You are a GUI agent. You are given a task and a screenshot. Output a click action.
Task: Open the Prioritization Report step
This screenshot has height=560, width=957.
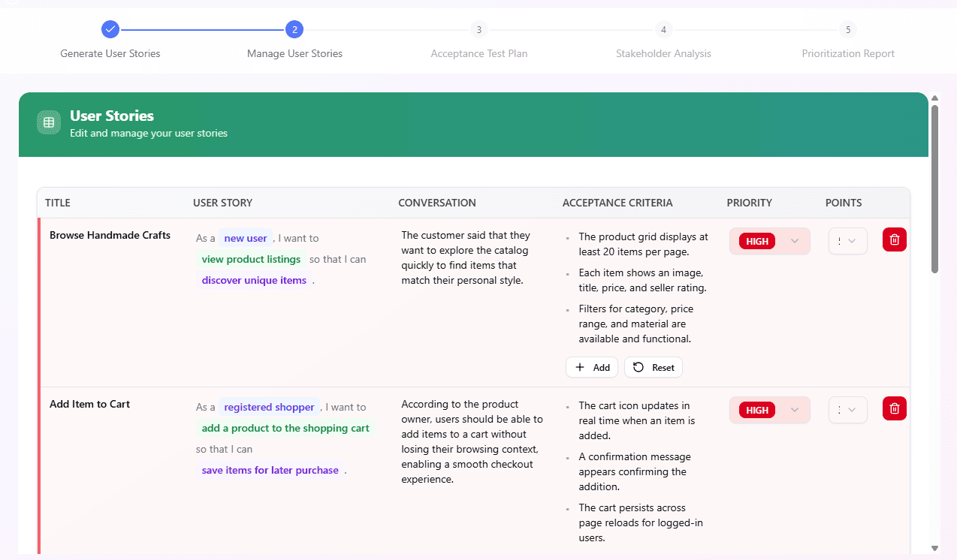[x=847, y=29]
